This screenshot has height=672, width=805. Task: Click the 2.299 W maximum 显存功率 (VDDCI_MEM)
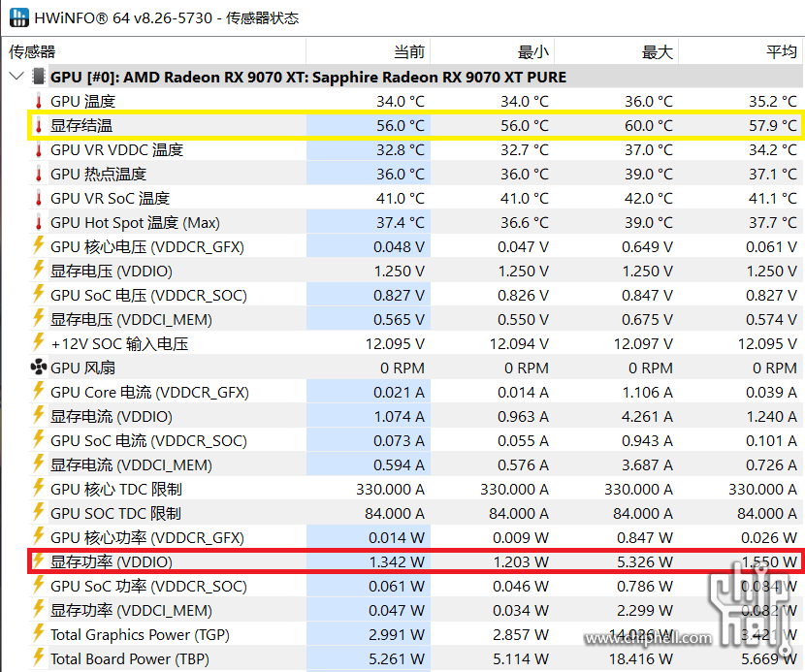coord(645,610)
